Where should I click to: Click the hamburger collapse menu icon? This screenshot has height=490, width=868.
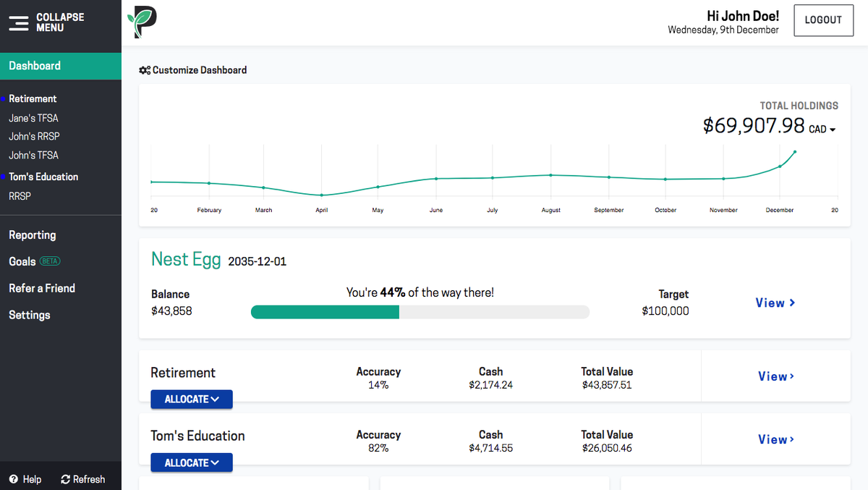click(19, 22)
